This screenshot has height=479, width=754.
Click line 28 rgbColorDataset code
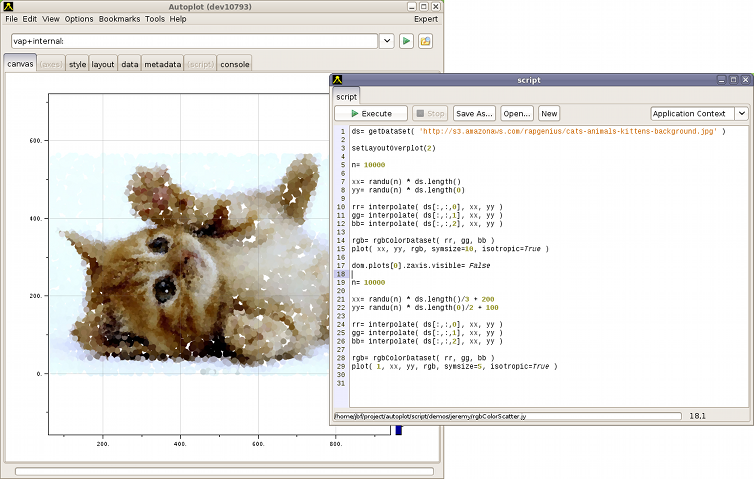click(x=423, y=358)
